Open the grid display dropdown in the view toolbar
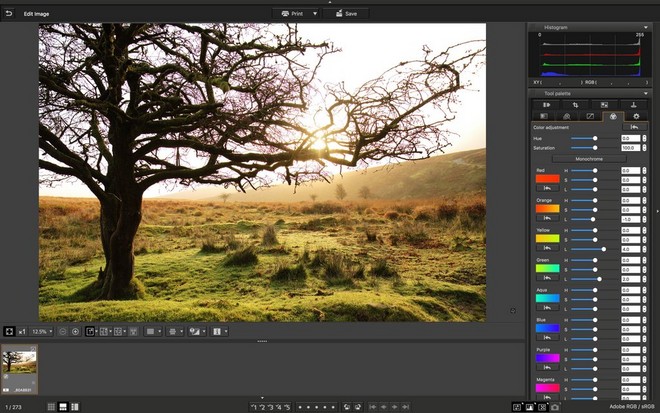Viewport: 660px width, 413px height. pos(153,332)
